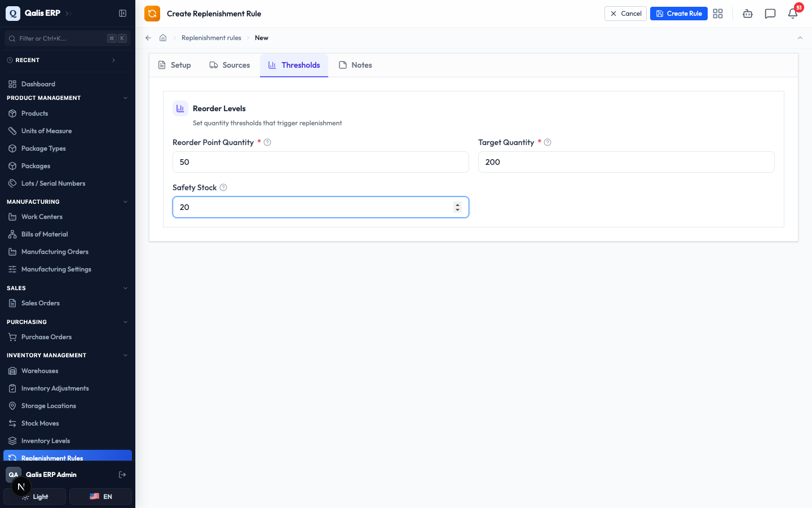Open Work Centers page
The height and width of the screenshot is (508, 812).
[x=68, y=217]
